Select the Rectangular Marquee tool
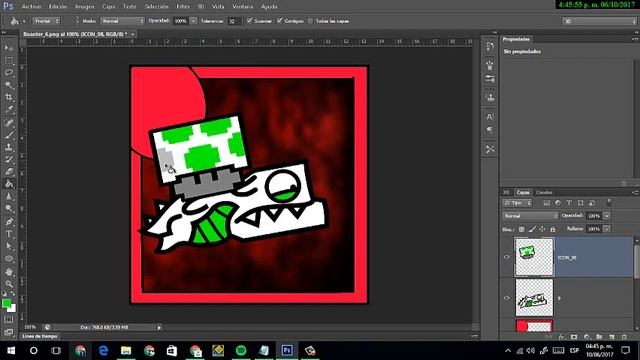Viewport: 640px width, 360px height. (9, 60)
